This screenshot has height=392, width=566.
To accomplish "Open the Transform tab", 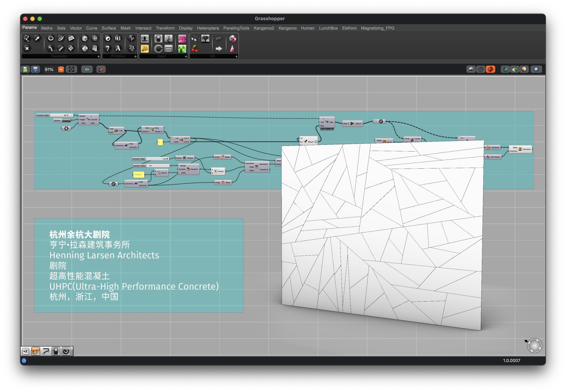I will [165, 28].
